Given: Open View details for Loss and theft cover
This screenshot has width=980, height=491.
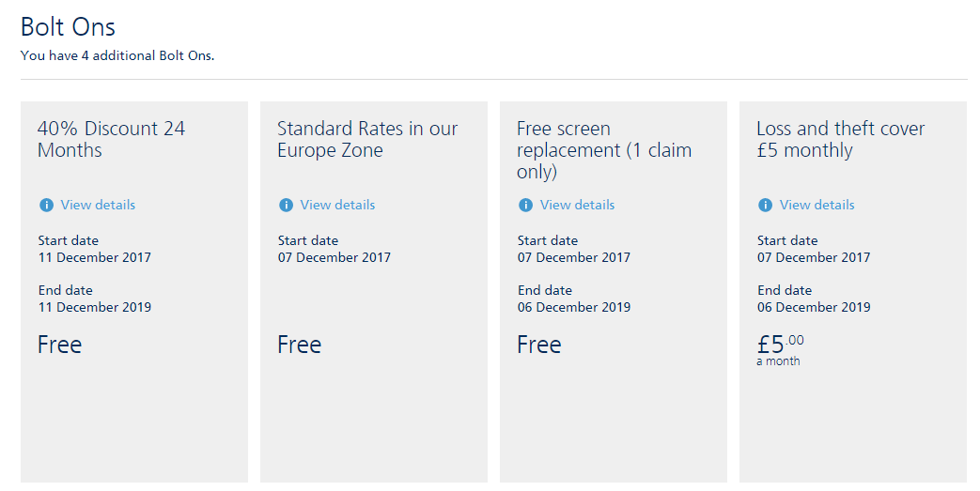Looking at the screenshot, I should click(x=817, y=205).
